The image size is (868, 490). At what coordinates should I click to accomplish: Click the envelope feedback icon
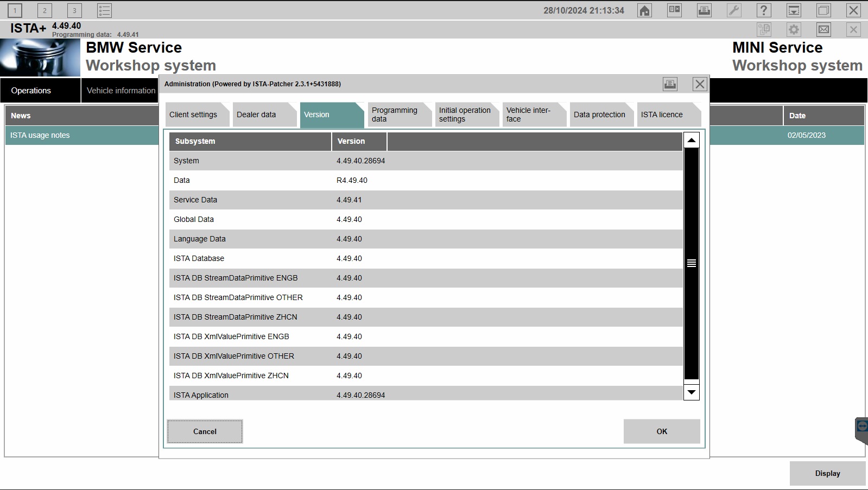(x=823, y=29)
